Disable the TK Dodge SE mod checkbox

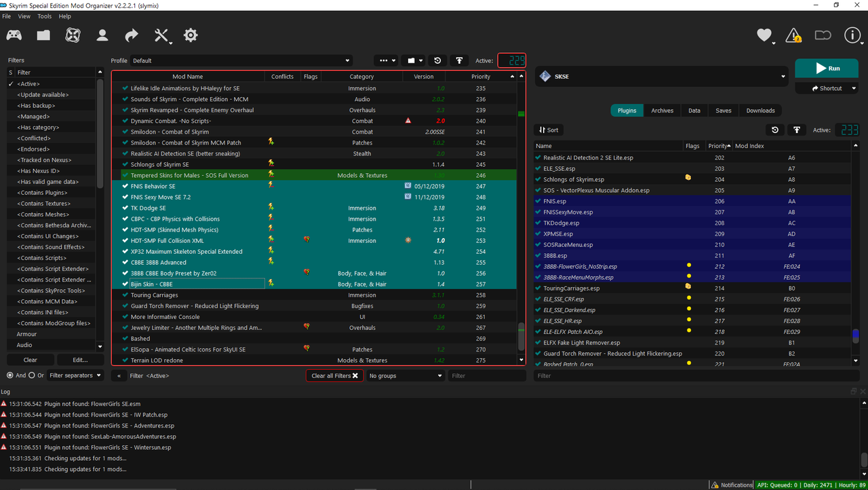coord(125,208)
